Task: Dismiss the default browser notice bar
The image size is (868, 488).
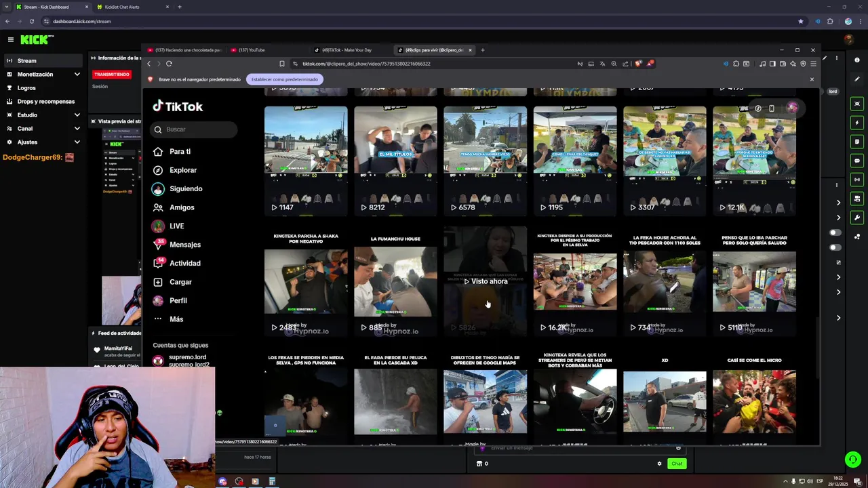Action: tap(812, 79)
